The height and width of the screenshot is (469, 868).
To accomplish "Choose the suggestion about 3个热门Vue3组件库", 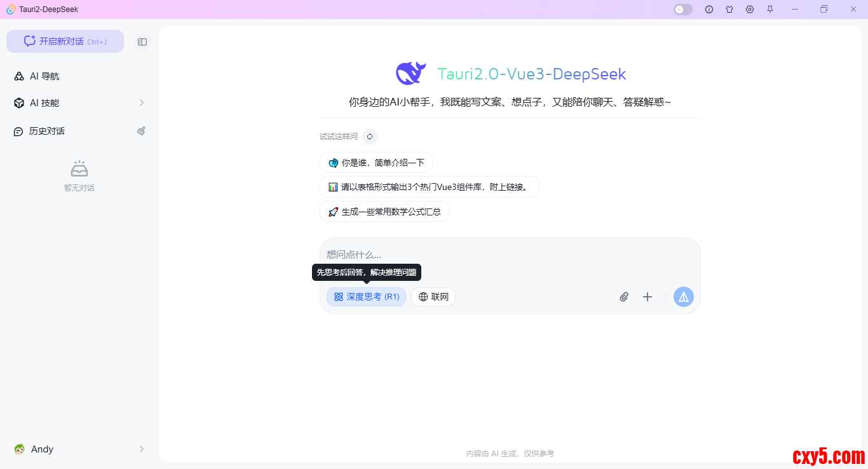I will [430, 187].
